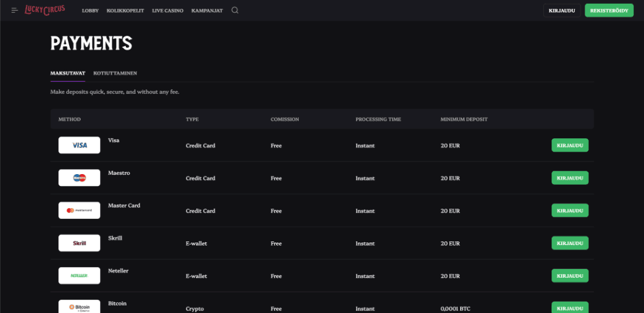Click Instant in Maestro row
This screenshot has height=313, width=644.
coord(365,178)
